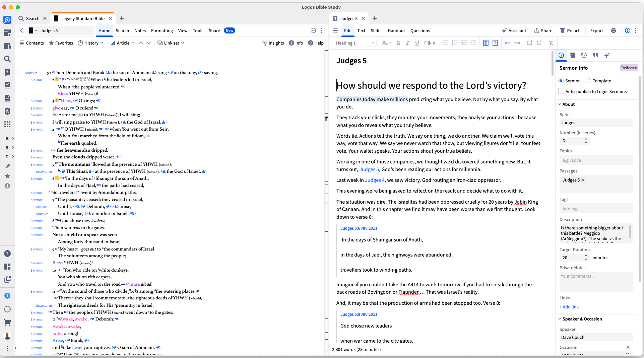Follow the Judges 4 link in the sermon text

(x=375, y=180)
